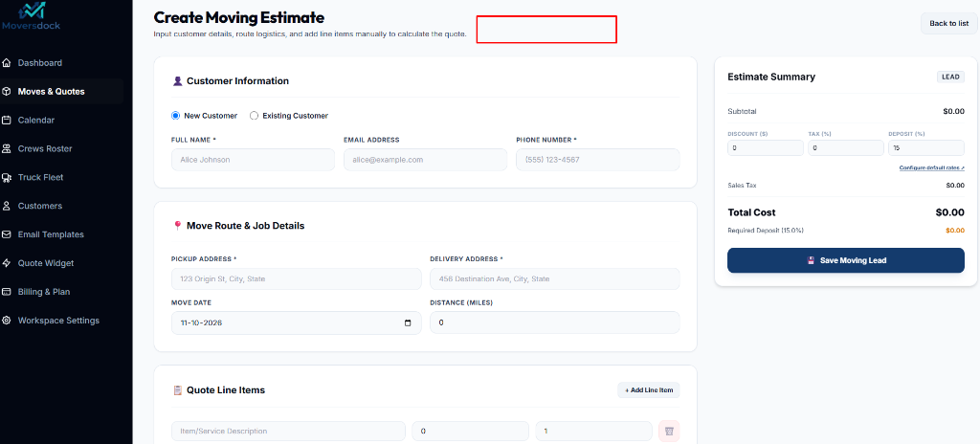The image size is (980, 444).
Task: Click the line item price field showing 0
Action: [470, 432]
